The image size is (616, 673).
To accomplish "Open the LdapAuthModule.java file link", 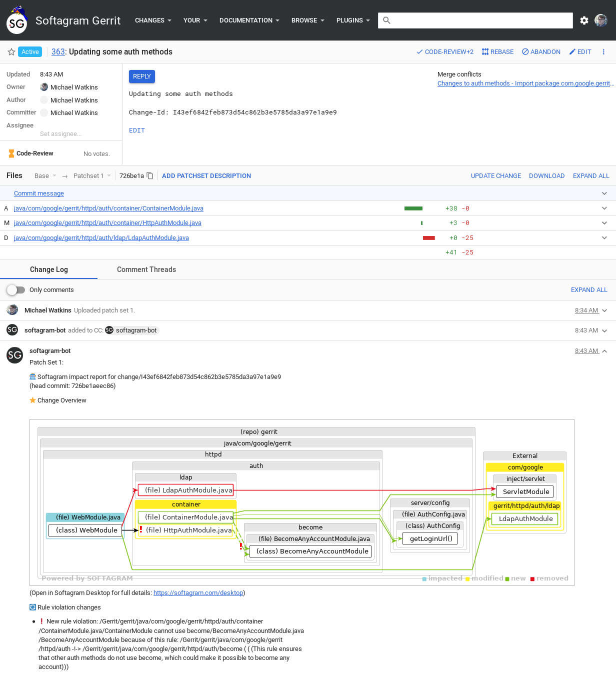I will point(101,238).
